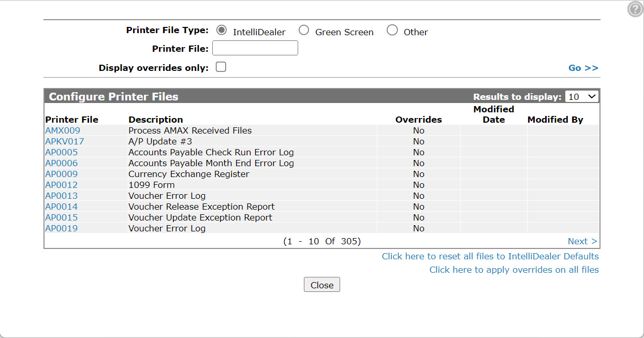Click the A/P Update #3 description
The width and height of the screenshot is (644, 338).
[160, 141]
